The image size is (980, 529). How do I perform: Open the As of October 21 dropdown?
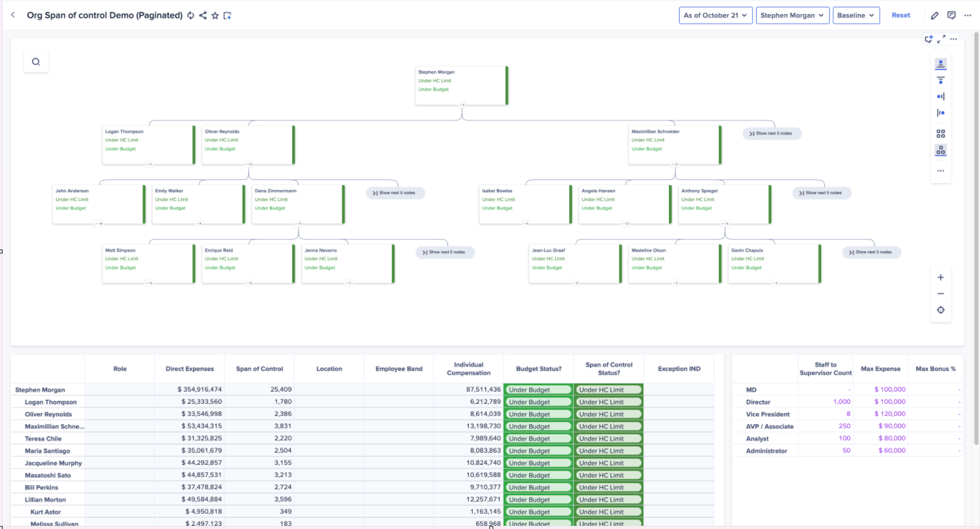[x=715, y=15]
